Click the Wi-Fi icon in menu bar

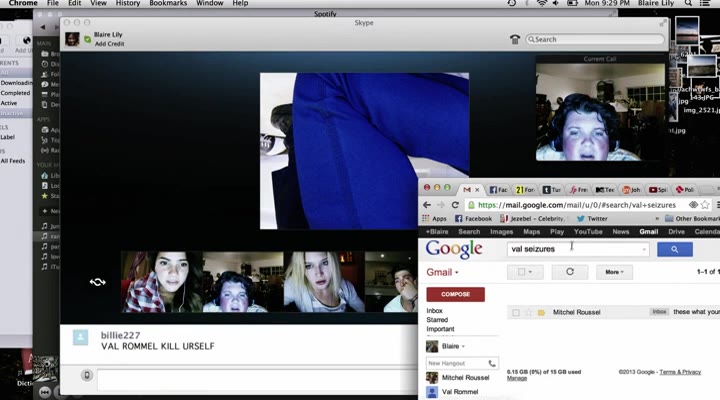point(542,4)
